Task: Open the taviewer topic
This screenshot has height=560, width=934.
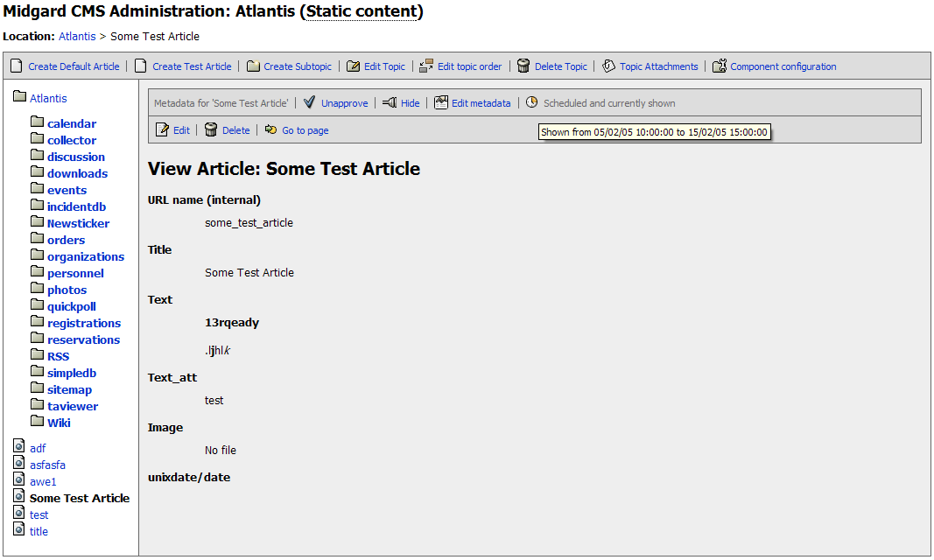Action: (x=73, y=407)
